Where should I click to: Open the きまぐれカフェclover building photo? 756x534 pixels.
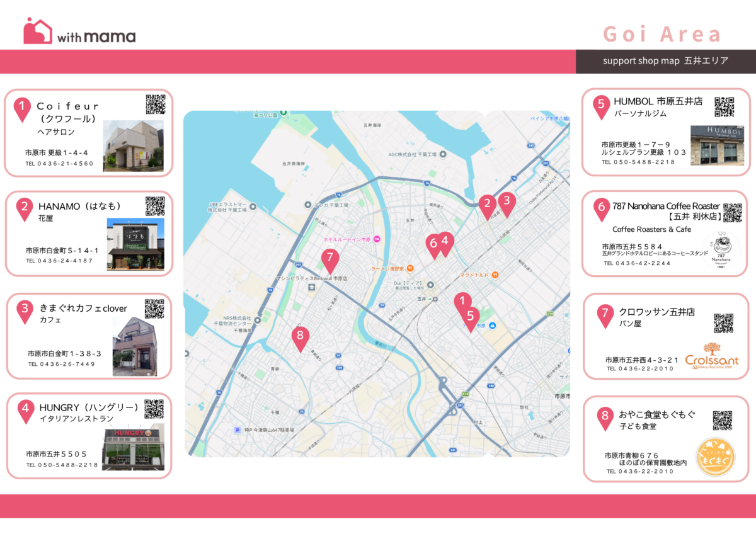[135, 346]
